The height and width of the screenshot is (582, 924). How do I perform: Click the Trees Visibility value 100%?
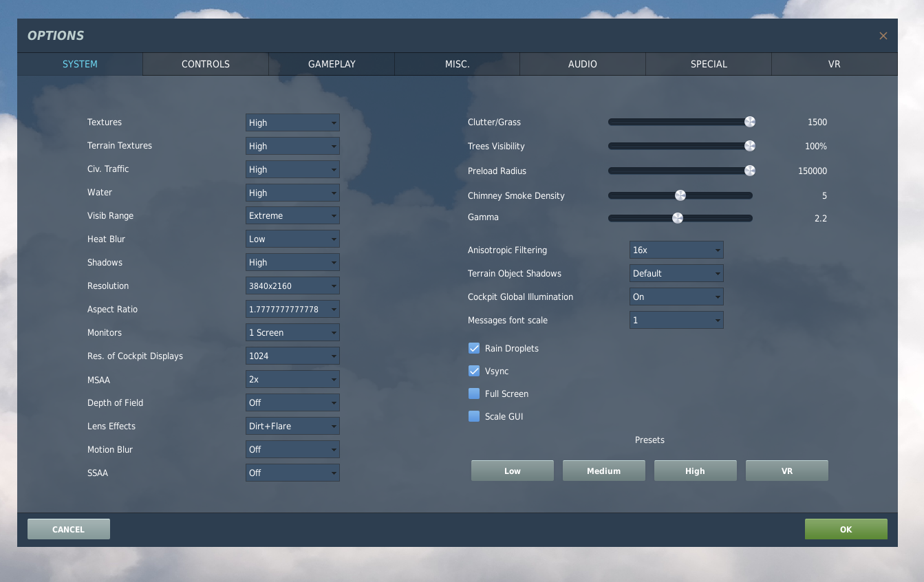point(816,147)
